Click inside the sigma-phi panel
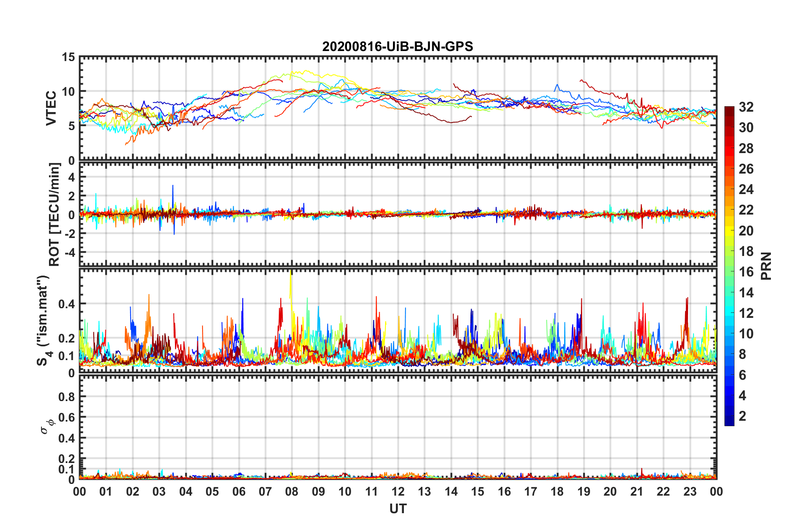The width and height of the screenshot is (796, 532). click(x=398, y=427)
